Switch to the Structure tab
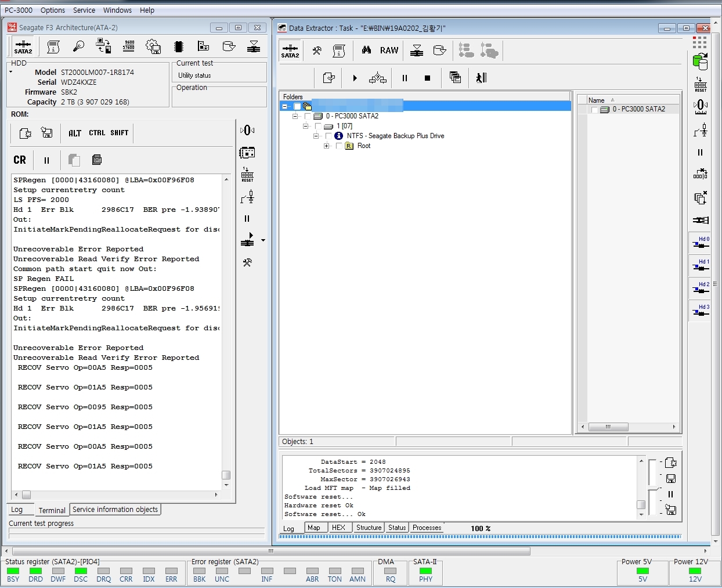The width and height of the screenshot is (722, 588). (369, 528)
